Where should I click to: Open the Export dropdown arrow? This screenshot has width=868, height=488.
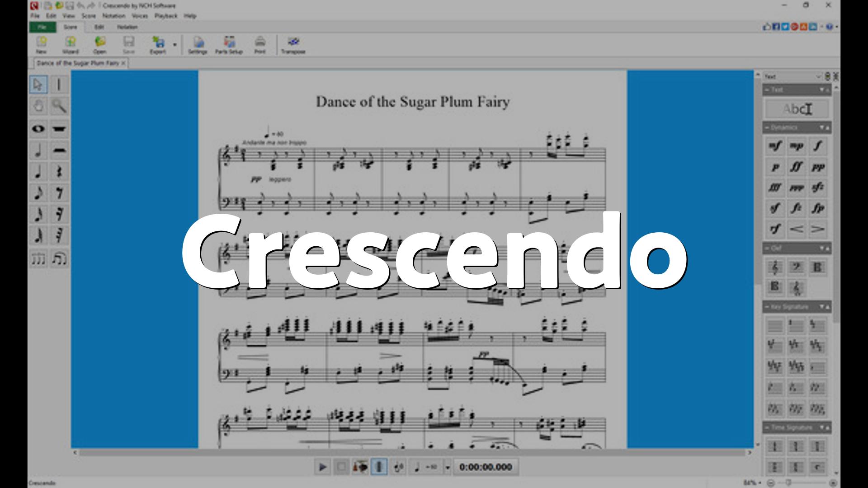tap(175, 45)
